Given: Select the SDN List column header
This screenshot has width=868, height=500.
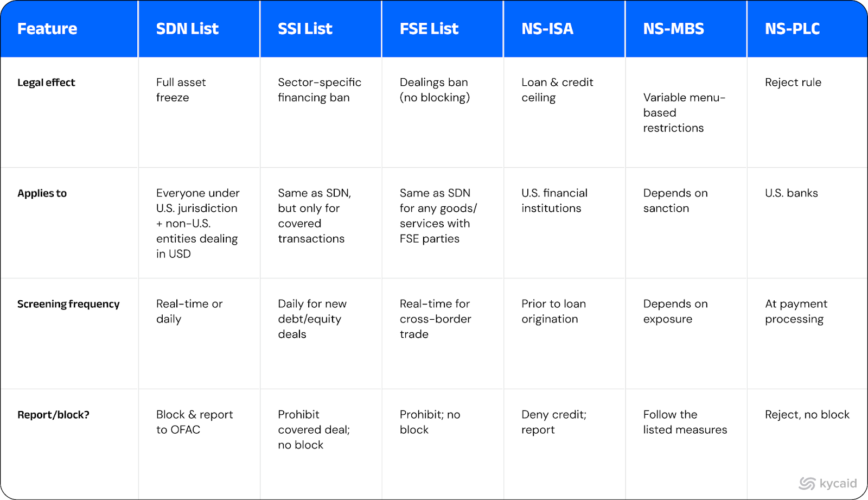Looking at the screenshot, I should click(x=187, y=29).
